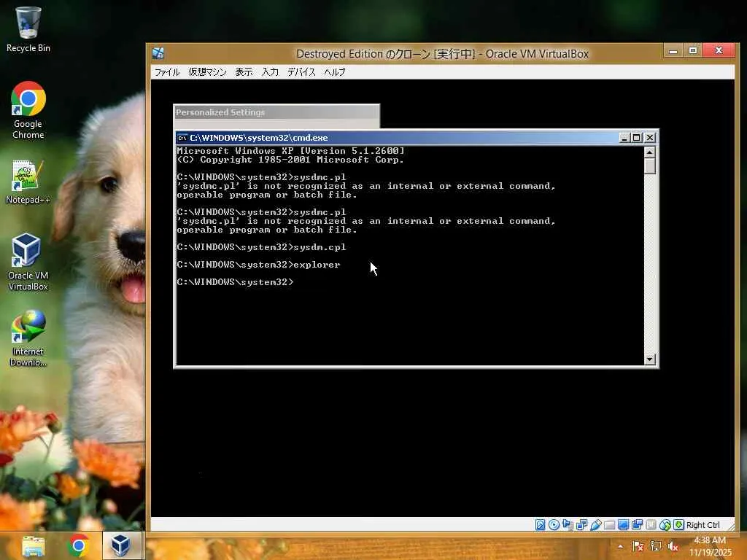Select Internet Download Manager desktop shortcut
This screenshot has height=560, width=747.
[28, 338]
